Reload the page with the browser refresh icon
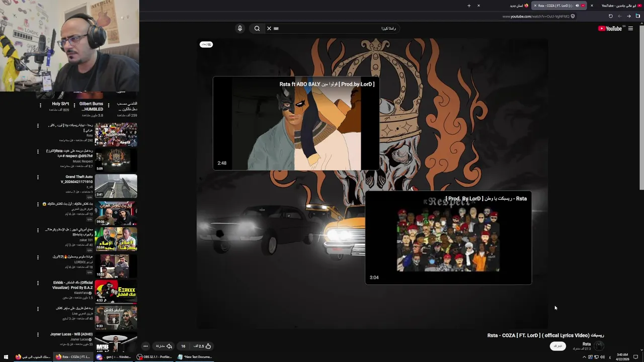The height and width of the screenshot is (362, 644). [611, 16]
